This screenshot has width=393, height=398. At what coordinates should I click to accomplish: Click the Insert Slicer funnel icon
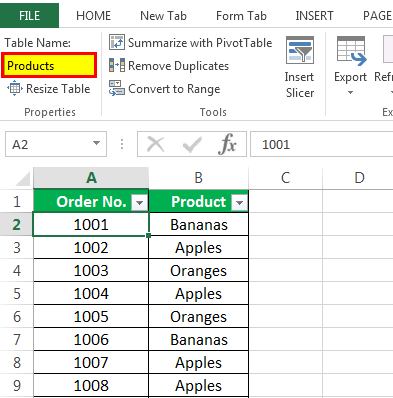(300, 50)
